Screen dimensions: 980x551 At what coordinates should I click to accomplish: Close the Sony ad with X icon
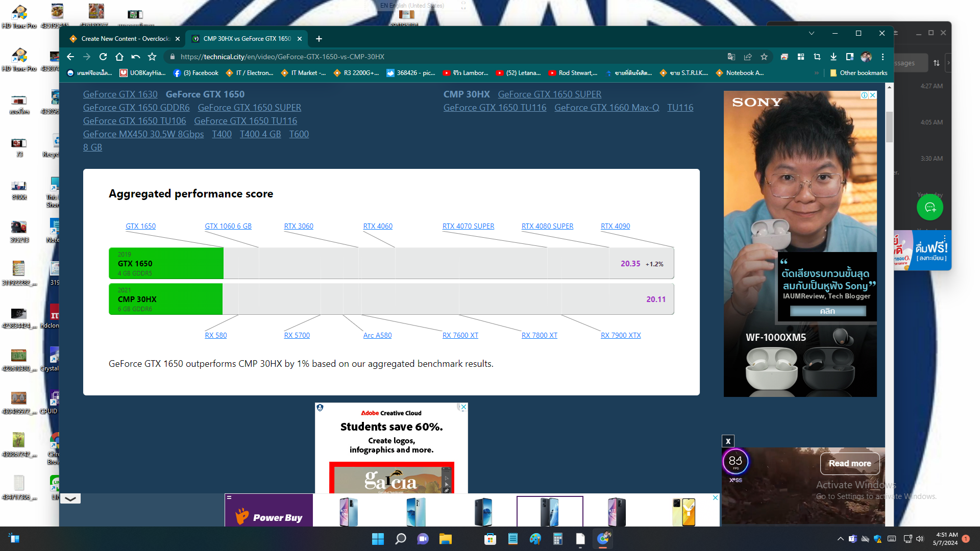coord(873,95)
